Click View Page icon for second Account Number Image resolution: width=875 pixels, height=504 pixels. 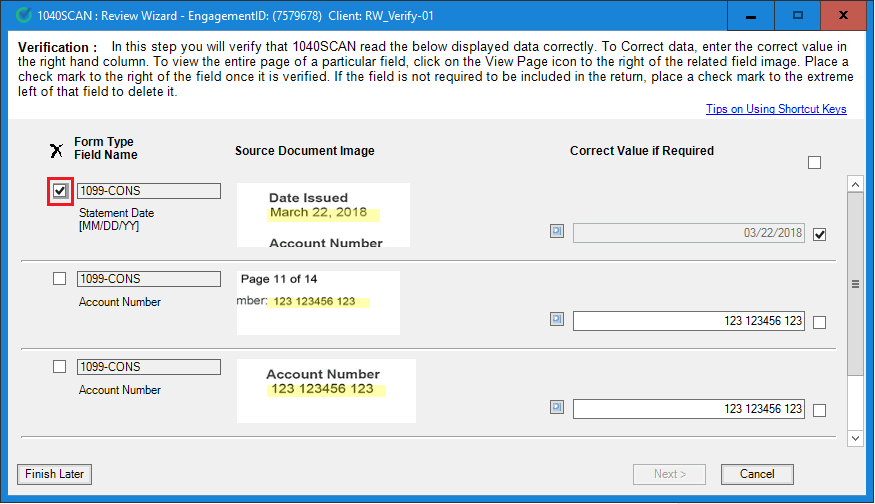[557, 408]
